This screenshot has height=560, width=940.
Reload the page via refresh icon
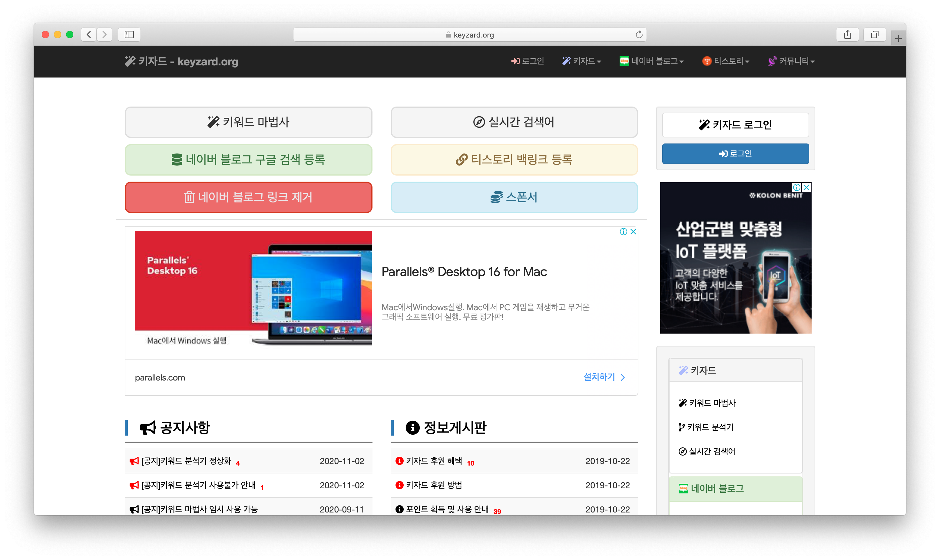coord(639,35)
